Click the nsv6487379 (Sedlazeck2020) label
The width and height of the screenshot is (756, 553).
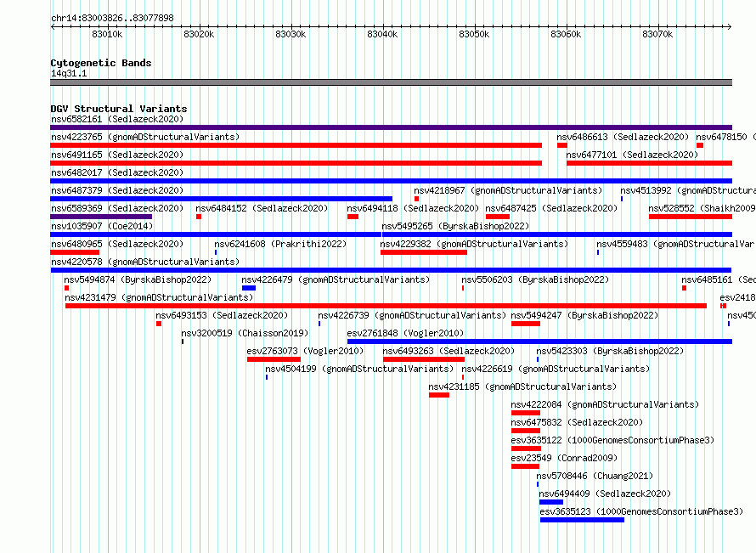click(x=117, y=190)
